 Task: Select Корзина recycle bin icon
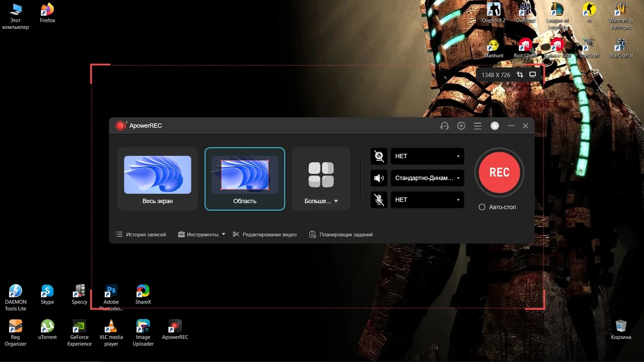point(621,330)
